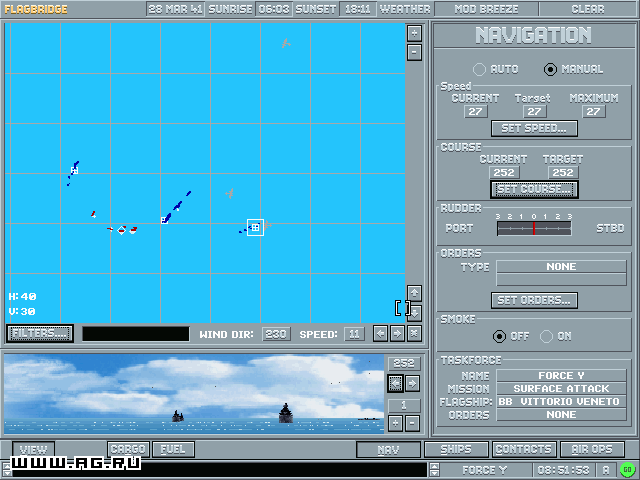640x480 pixels.
Task: Select the red diamond contact marker on map
Action: coord(121,230)
